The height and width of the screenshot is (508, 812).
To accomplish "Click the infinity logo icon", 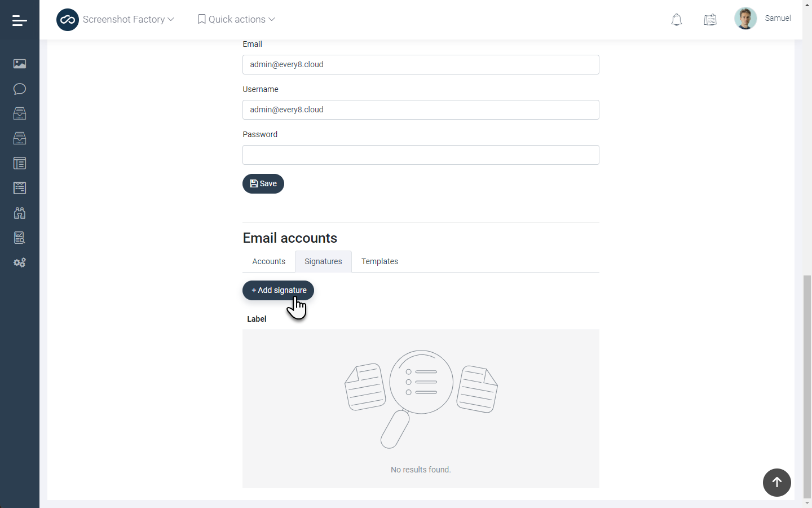I will tap(68, 20).
